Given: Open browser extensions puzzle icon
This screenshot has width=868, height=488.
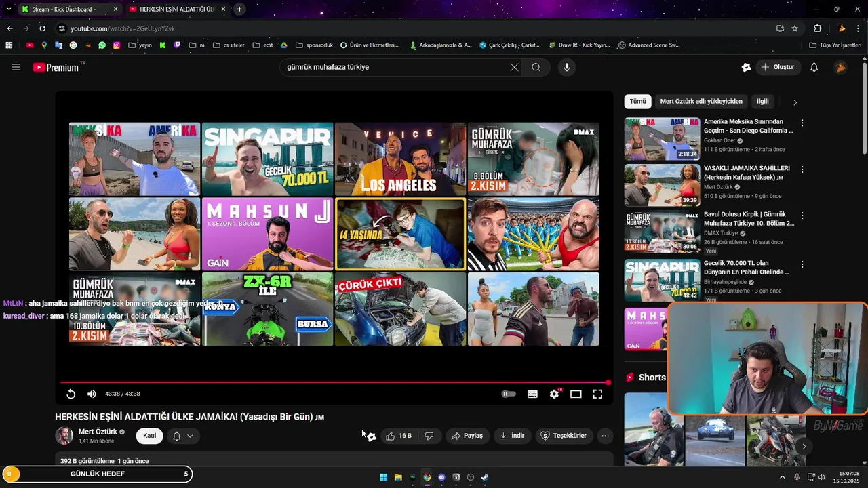Looking at the screenshot, I should pos(817,28).
